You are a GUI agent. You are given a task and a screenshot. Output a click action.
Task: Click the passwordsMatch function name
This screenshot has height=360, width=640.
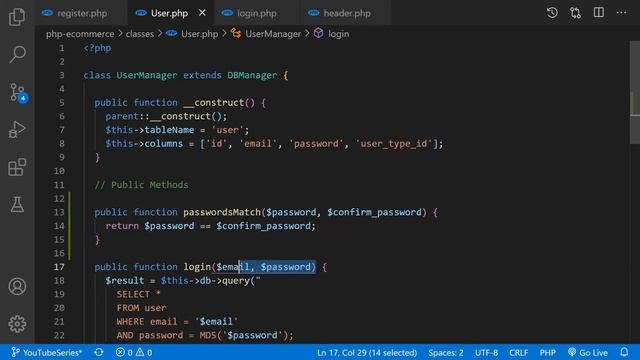222,212
